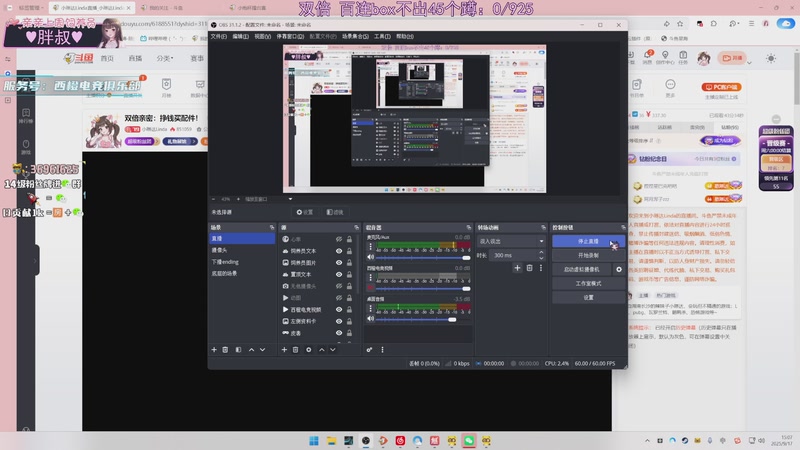Pop out the Sources dock panel
Viewport: 800px width, 450px height.
(x=357, y=227)
